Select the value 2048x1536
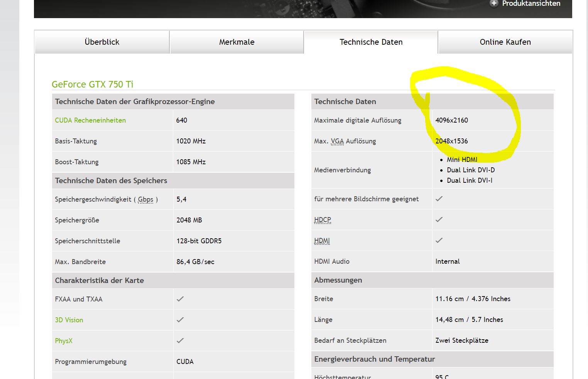 (x=451, y=141)
